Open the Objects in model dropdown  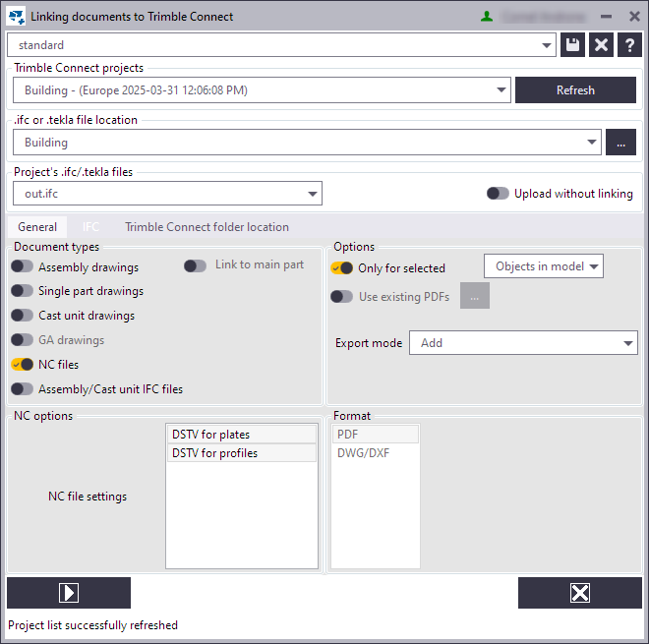click(x=544, y=266)
